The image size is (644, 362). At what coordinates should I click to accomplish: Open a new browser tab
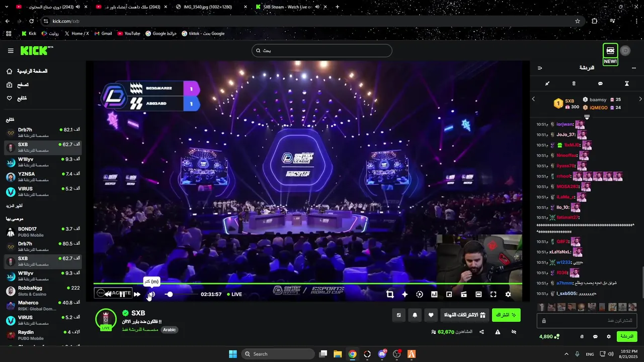click(337, 7)
